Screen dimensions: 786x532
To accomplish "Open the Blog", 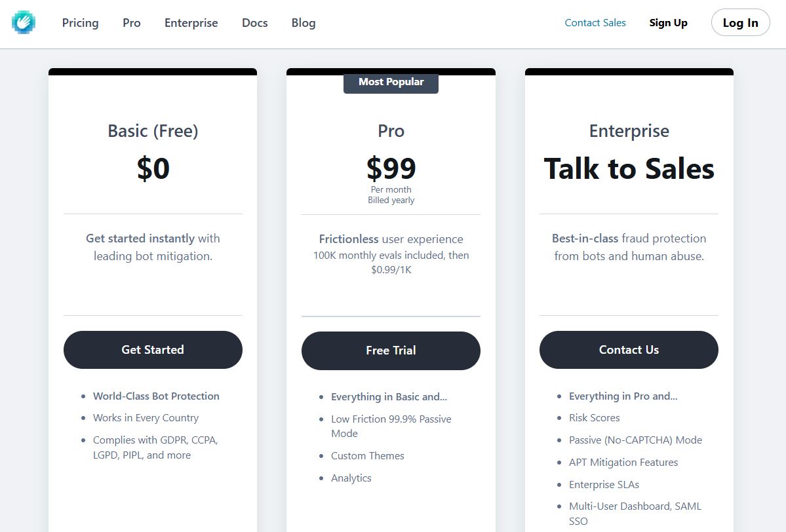I will (303, 23).
